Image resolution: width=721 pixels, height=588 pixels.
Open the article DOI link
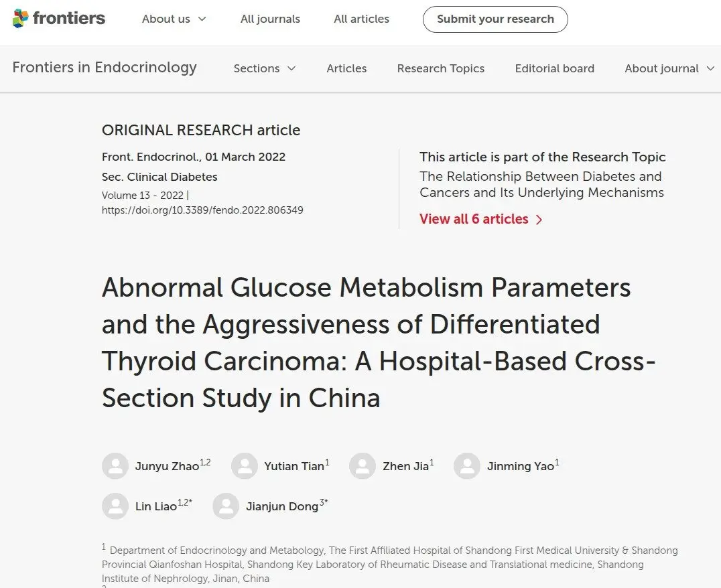[x=202, y=210]
